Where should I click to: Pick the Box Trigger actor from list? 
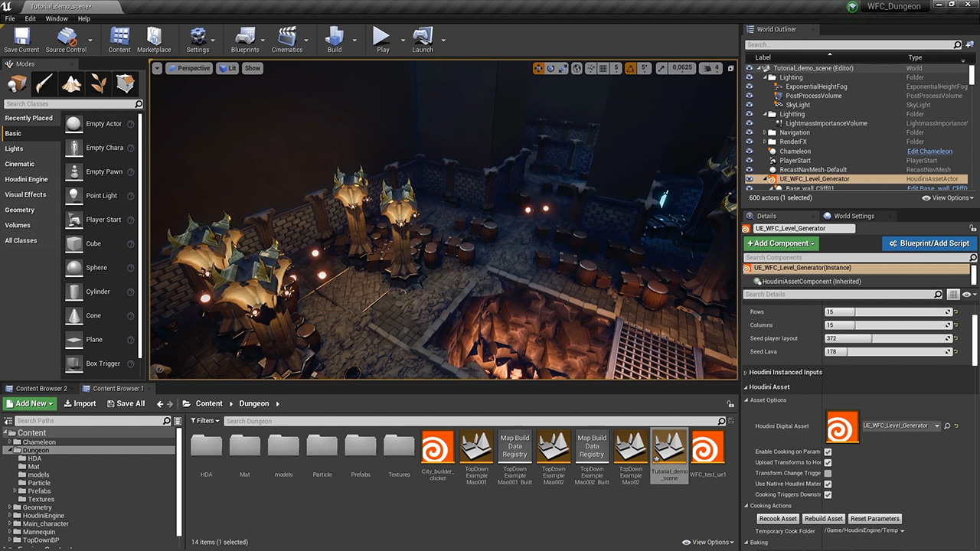point(100,364)
